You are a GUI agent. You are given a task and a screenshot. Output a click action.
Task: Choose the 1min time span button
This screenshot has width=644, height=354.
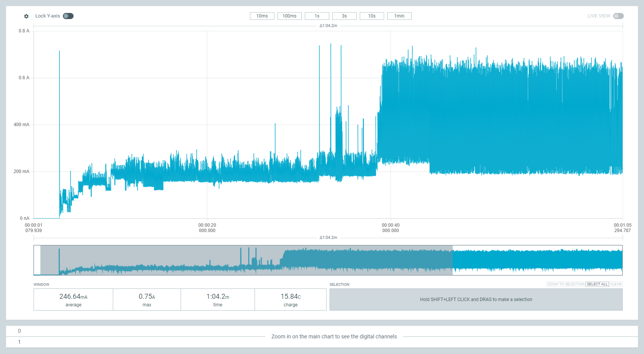399,16
